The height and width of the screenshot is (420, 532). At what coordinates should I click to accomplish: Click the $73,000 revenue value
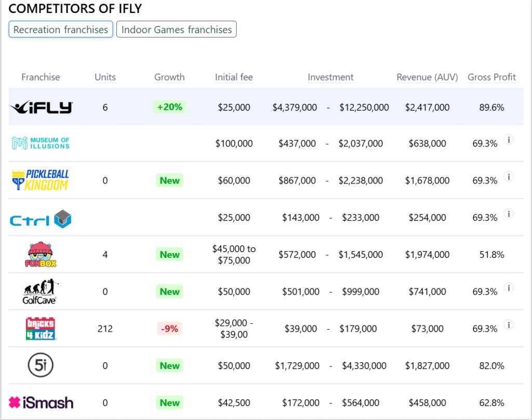tap(427, 329)
